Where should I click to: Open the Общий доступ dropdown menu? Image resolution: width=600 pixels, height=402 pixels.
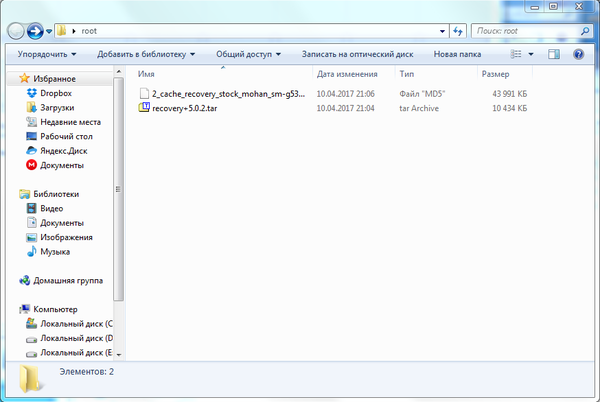click(x=248, y=54)
